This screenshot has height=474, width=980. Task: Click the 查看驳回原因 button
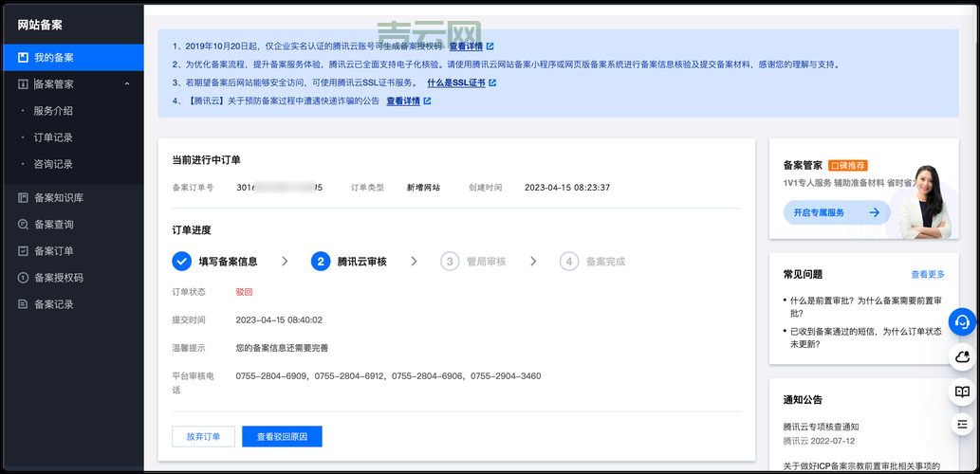pos(282,436)
